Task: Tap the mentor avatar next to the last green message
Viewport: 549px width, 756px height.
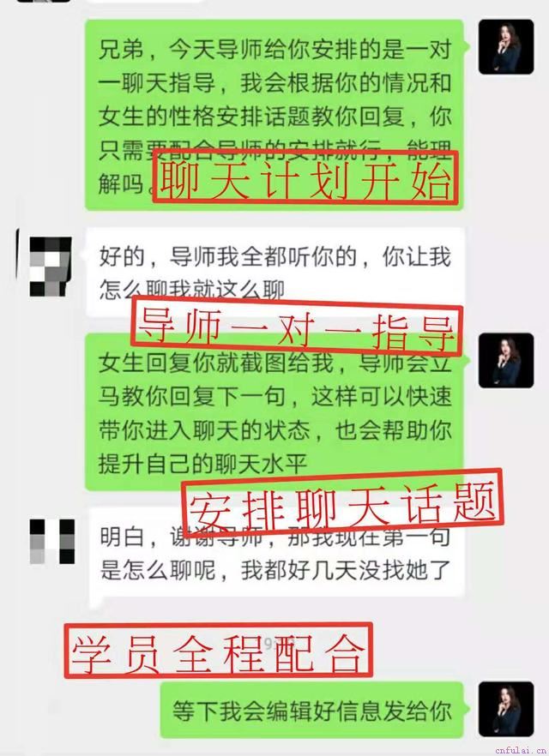Action: [x=506, y=709]
